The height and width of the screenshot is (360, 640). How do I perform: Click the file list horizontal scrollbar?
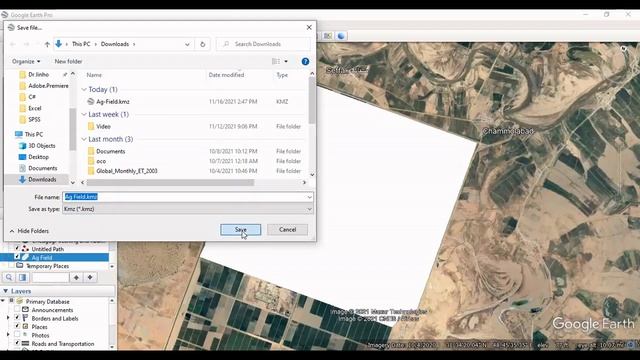coord(170,182)
